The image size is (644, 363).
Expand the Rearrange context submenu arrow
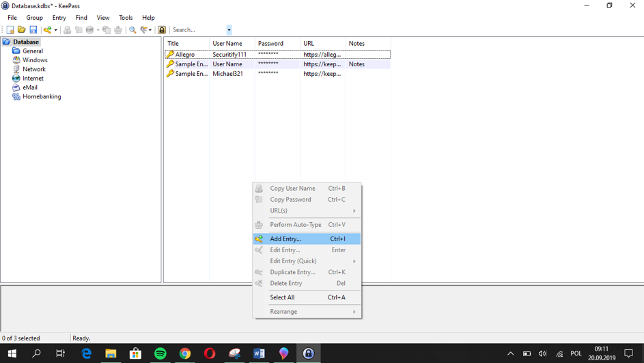tap(354, 312)
